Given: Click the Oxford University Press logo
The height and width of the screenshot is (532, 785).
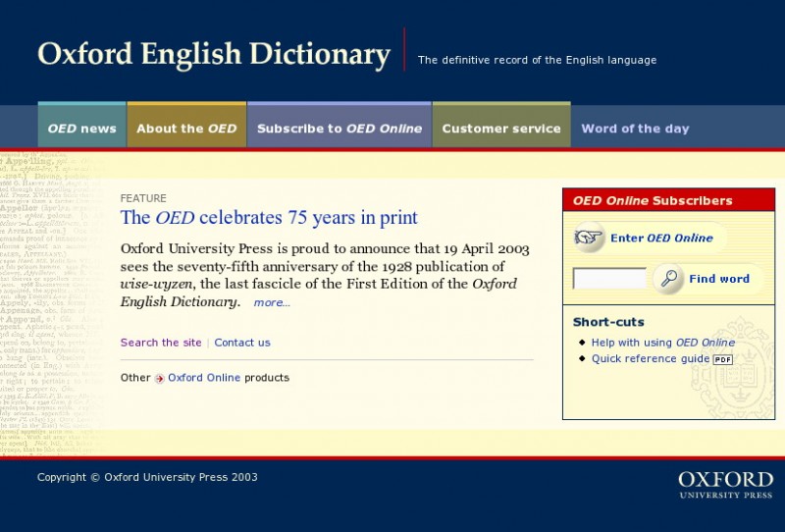Looking at the screenshot, I should [725, 484].
